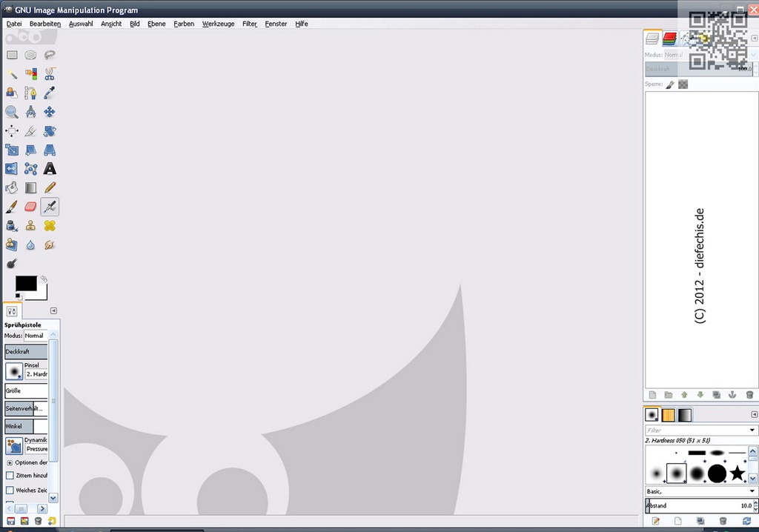Screen dimensions: 759x532
Task: Select the Alignment tool
Action: point(12,130)
